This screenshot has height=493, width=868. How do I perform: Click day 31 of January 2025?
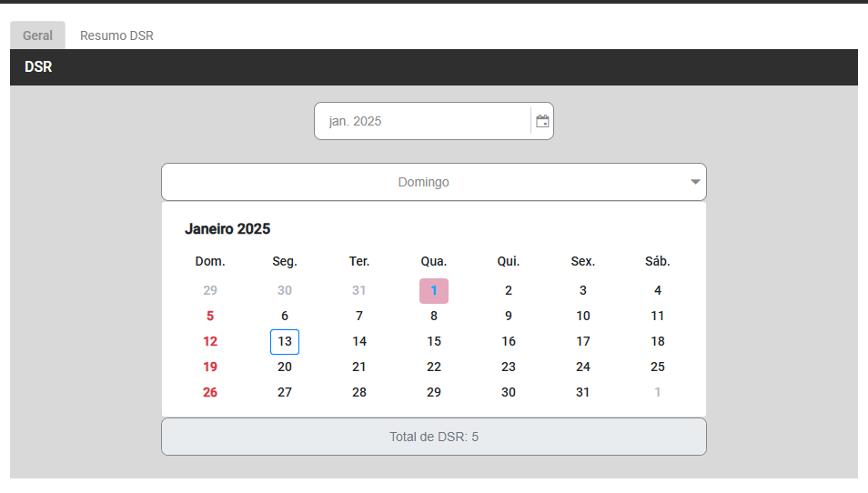583,393
